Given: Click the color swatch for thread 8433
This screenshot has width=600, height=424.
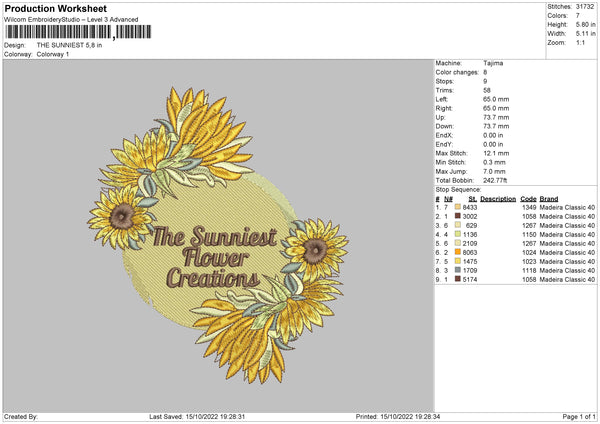Looking at the screenshot, I should (458, 207).
